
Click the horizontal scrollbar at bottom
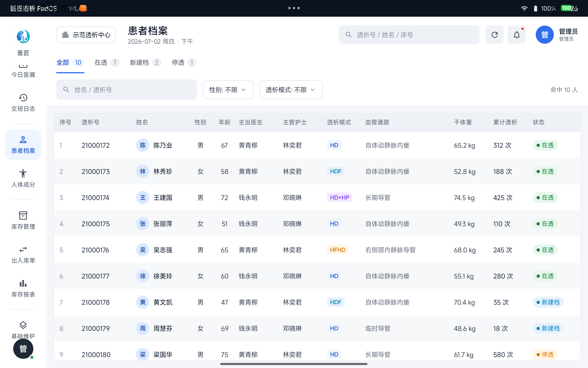294,364
